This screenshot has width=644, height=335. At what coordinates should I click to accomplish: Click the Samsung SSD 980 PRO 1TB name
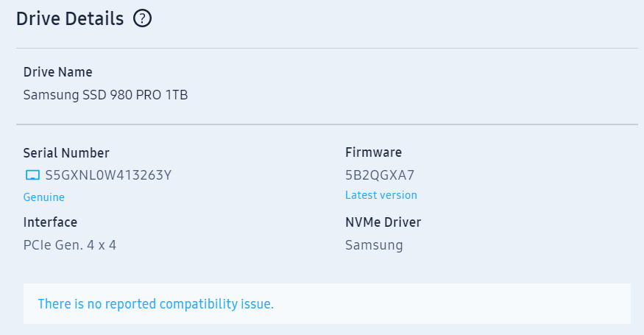point(105,94)
